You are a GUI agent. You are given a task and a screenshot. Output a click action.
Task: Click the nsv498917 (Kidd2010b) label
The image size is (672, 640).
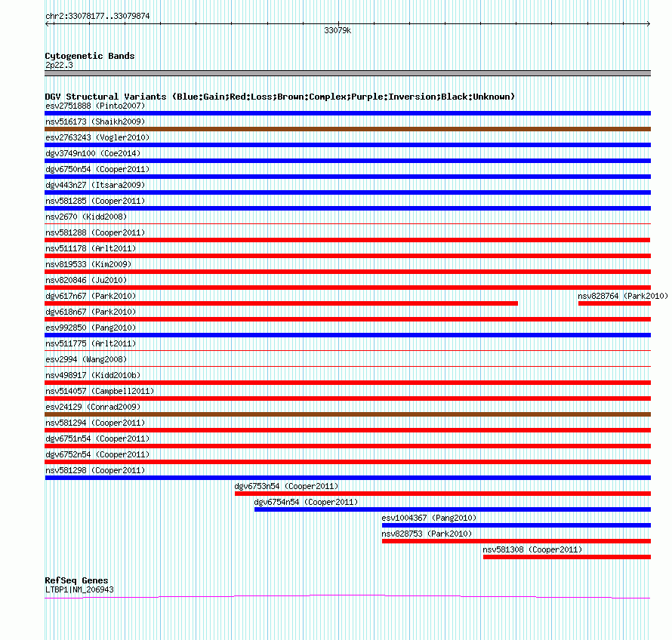pyautogui.click(x=93, y=375)
